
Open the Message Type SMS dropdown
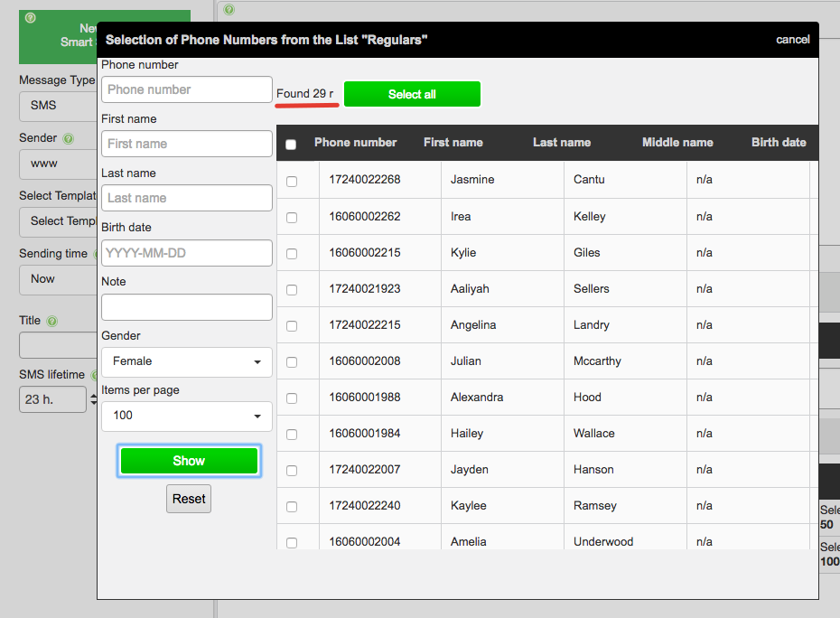[x=59, y=106]
